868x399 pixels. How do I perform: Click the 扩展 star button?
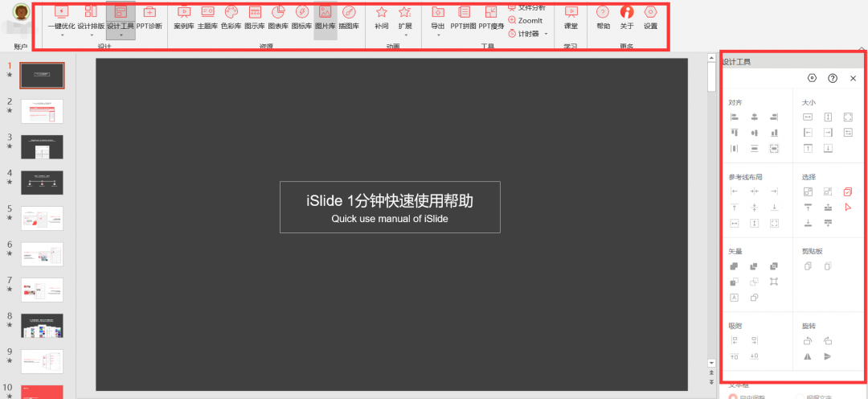pos(405,17)
